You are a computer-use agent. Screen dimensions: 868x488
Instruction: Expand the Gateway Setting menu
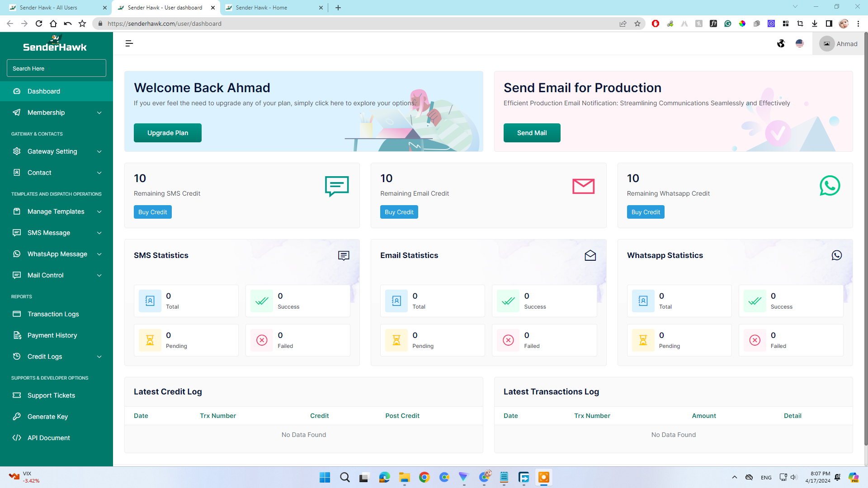click(x=52, y=151)
